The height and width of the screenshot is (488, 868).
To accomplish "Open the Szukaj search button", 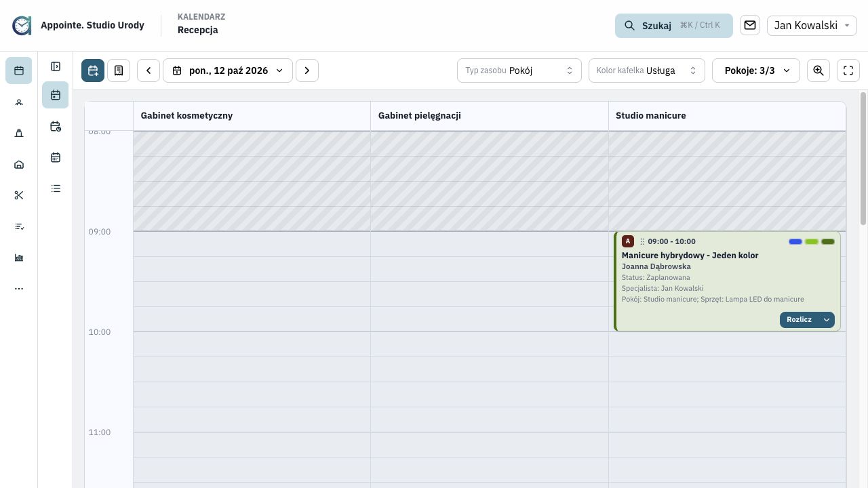I will point(674,26).
